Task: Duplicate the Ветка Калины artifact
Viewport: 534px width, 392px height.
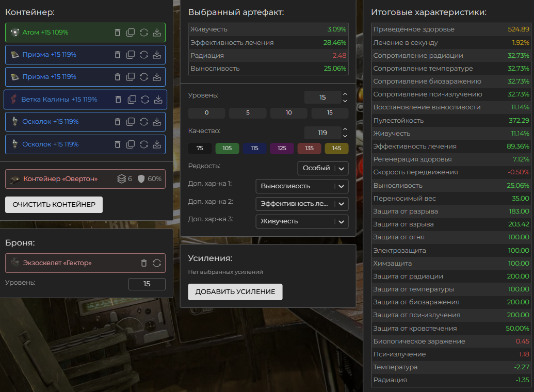Action: [132, 100]
